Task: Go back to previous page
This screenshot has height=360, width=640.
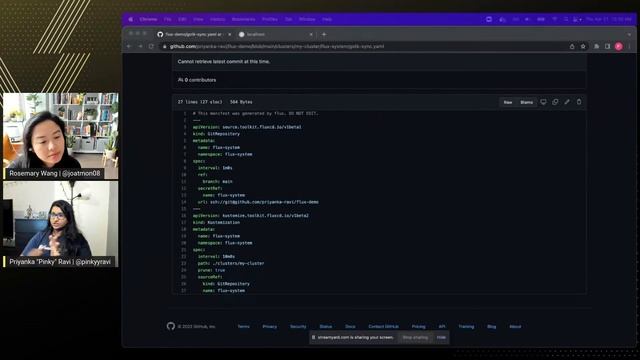Action: tap(129, 46)
